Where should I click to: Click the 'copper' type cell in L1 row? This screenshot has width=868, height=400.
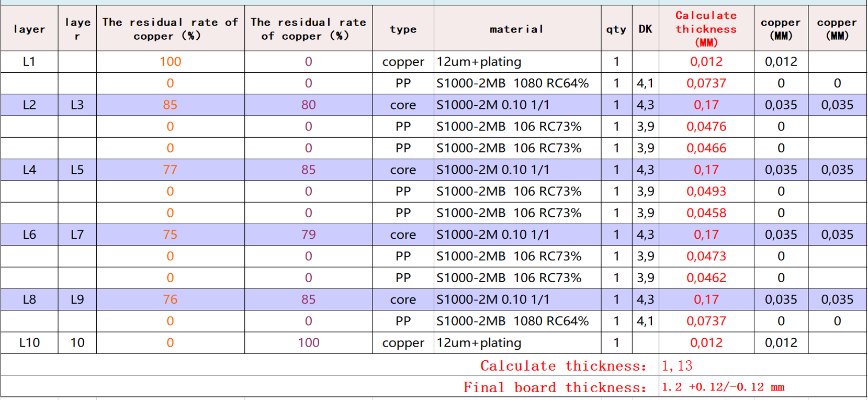403,62
